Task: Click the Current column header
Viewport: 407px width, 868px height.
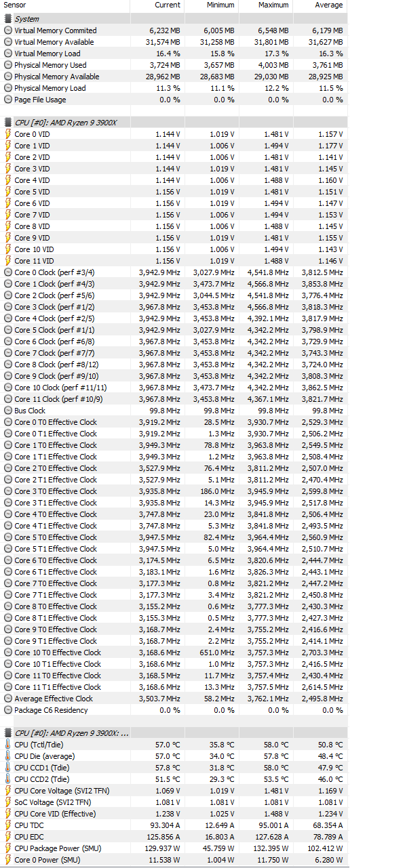Action: (168, 5)
